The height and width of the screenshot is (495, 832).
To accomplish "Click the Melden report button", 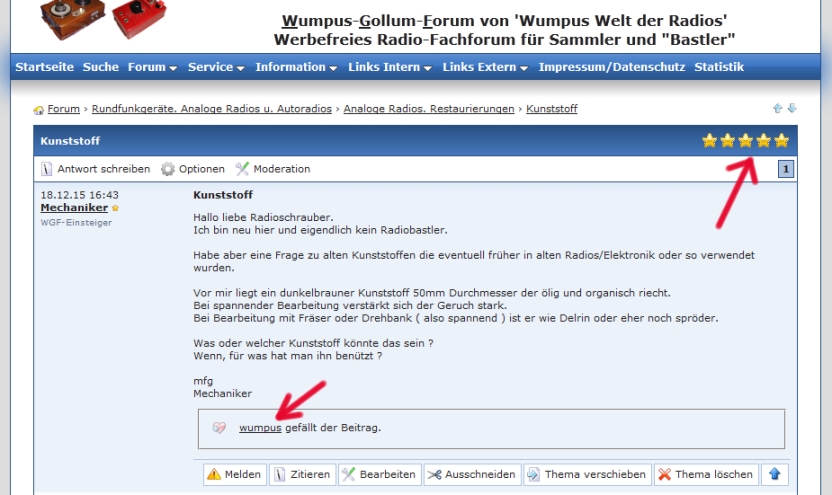I will [234, 475].
